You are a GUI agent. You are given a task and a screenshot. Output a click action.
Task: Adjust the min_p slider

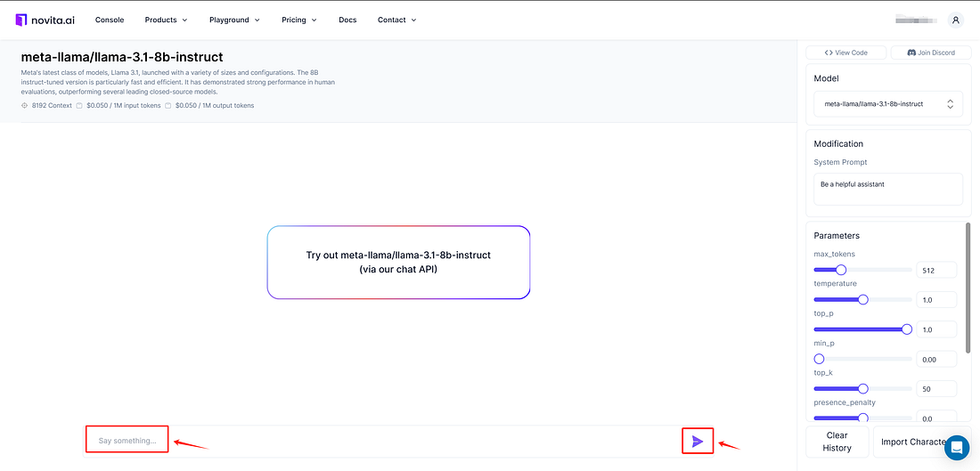(862, 359)
